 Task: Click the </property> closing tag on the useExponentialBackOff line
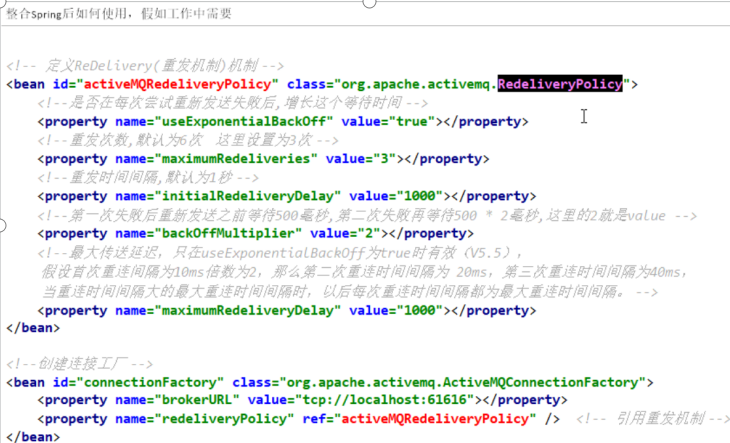coord(486,121)
